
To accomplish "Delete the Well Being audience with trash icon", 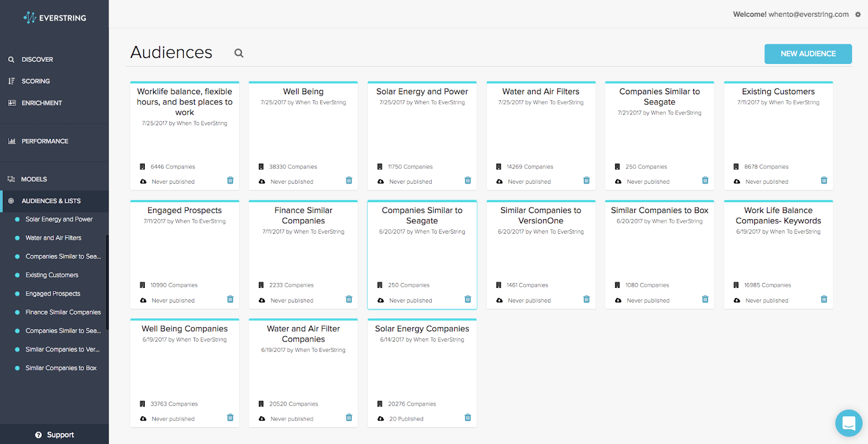I will [349, 181].
